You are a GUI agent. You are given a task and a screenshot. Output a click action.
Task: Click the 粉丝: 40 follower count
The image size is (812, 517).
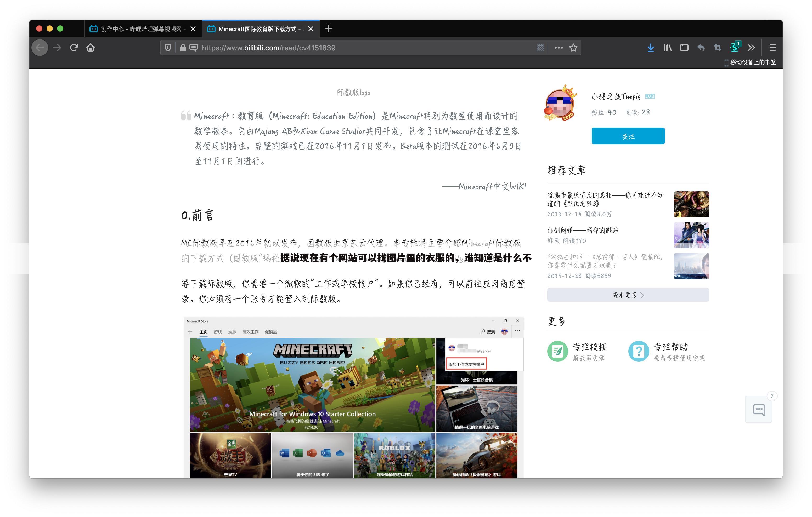(x=604, y=112)
